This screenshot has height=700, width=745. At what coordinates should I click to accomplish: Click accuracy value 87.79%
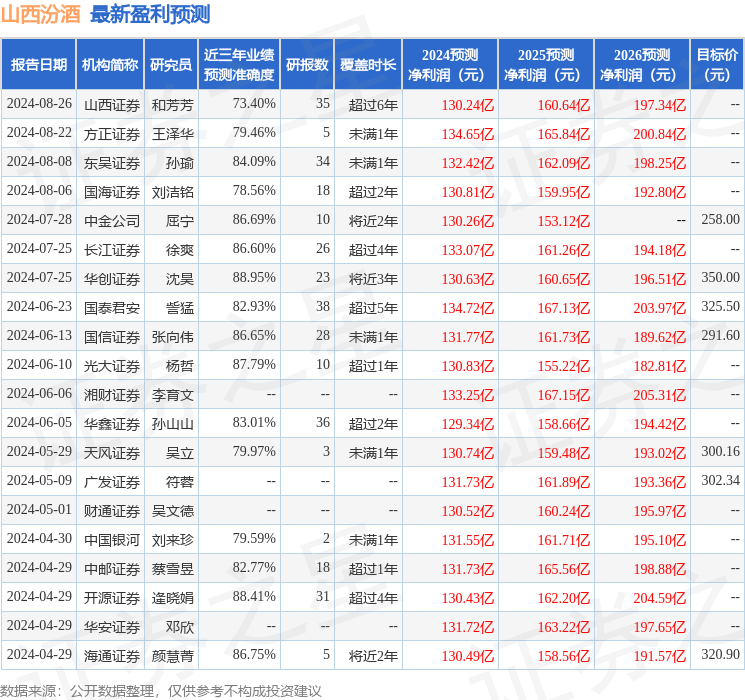pyautogui.click(x=254, y=364)
